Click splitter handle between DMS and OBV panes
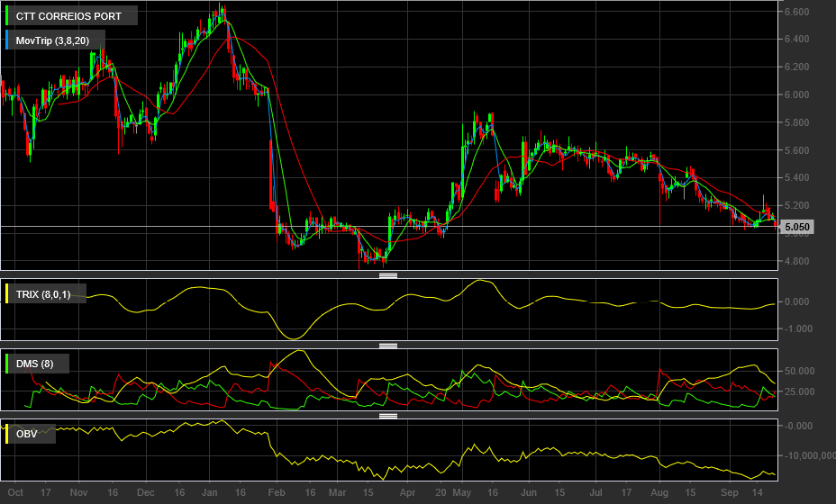This screenshot has width=836, height=504. point(388,416)
